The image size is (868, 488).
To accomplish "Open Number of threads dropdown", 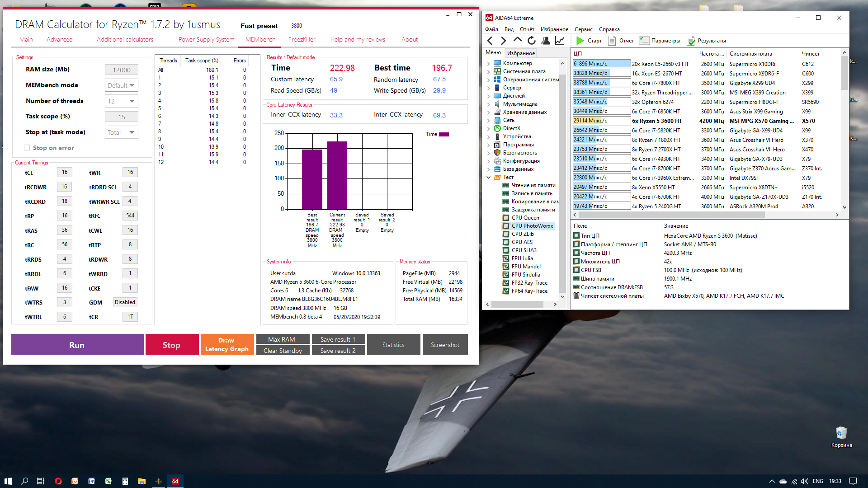I will pyautogui.click(x=121, y=101).
